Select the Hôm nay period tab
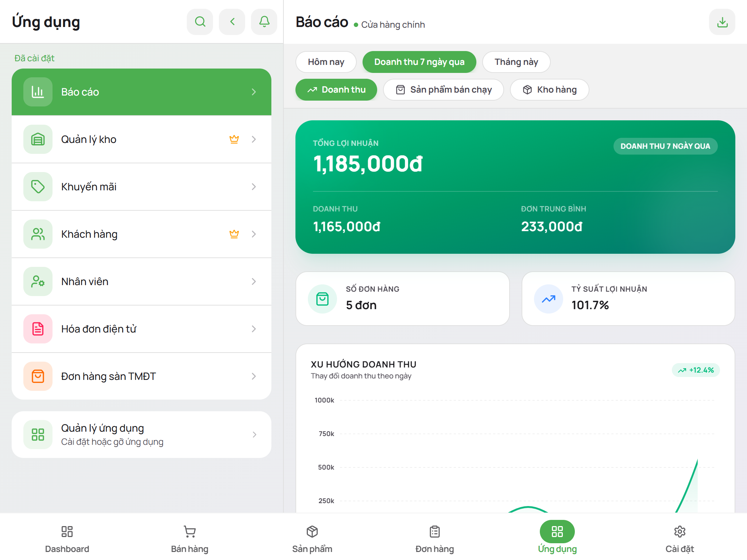 click(326, 62)
